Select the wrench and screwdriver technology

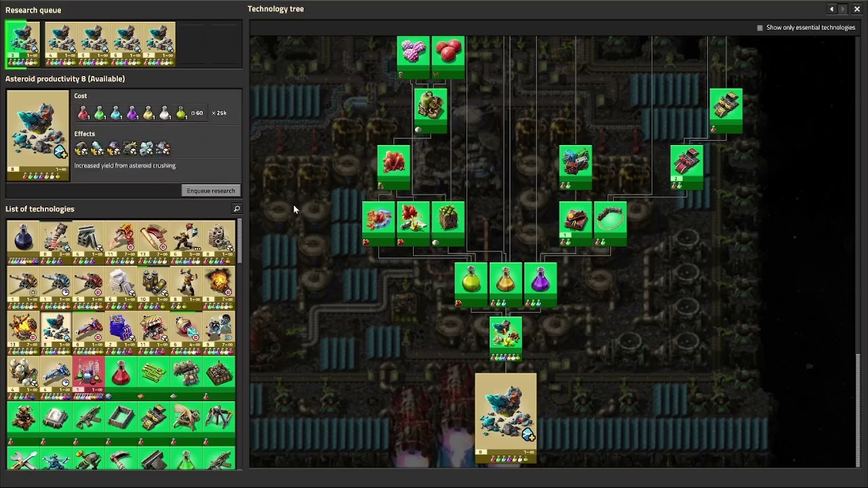click(23, 459)
